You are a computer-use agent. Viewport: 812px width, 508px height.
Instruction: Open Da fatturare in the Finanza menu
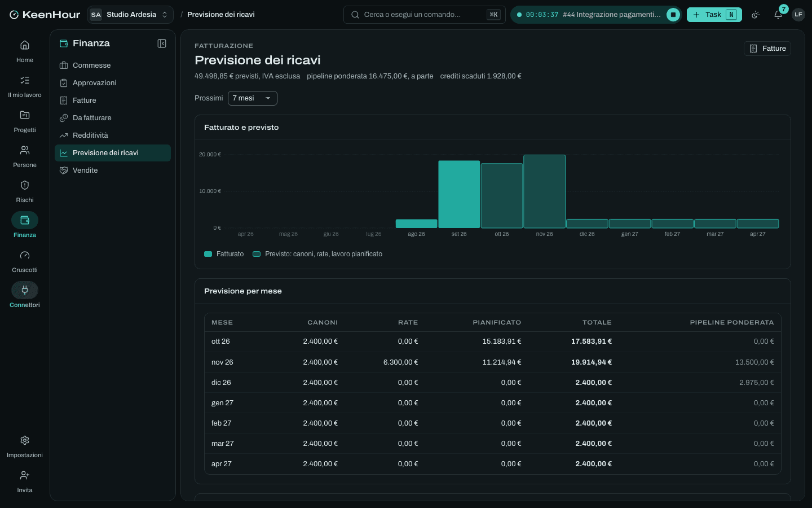coord(113,118)
